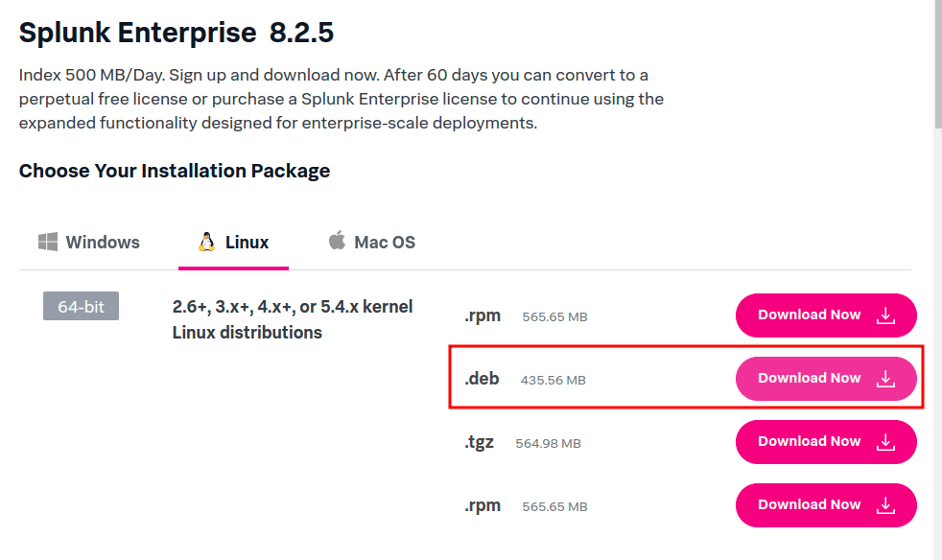
Task: Download the first .rpm 565.65 MB package
Action: (x=826, y=315)
